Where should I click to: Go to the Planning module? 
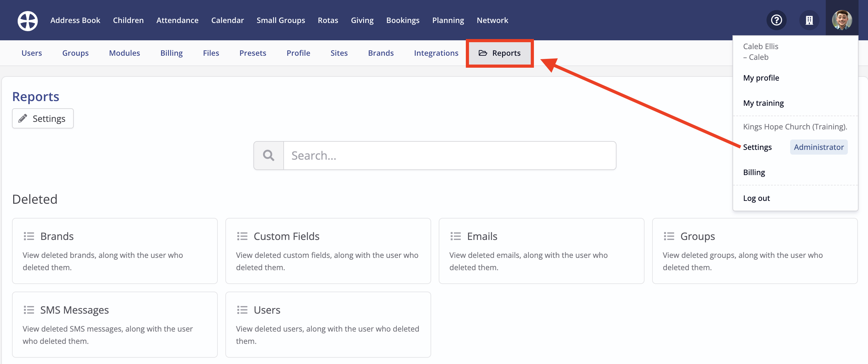(448, 20)
